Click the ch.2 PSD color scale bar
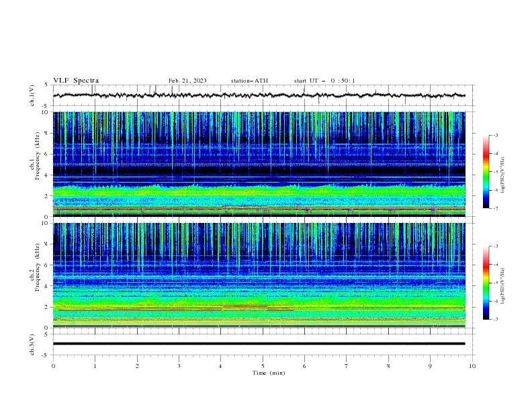 [486, 283]
